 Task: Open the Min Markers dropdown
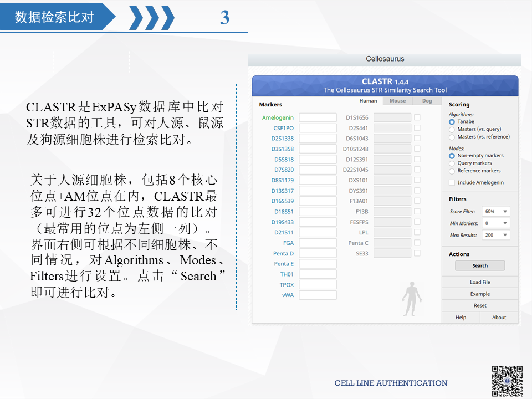(497, 223)
